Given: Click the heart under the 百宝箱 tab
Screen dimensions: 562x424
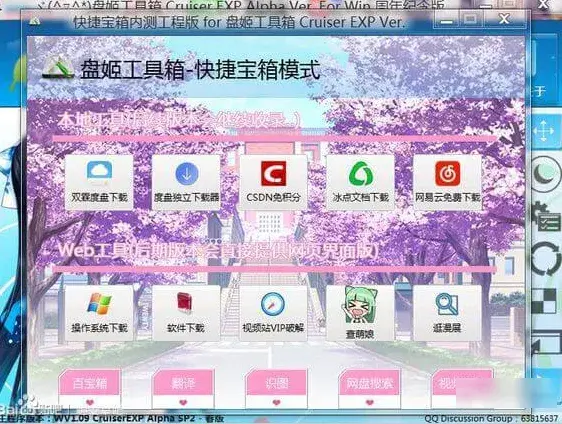Looking at the screenshot, I should coord(90,402).
